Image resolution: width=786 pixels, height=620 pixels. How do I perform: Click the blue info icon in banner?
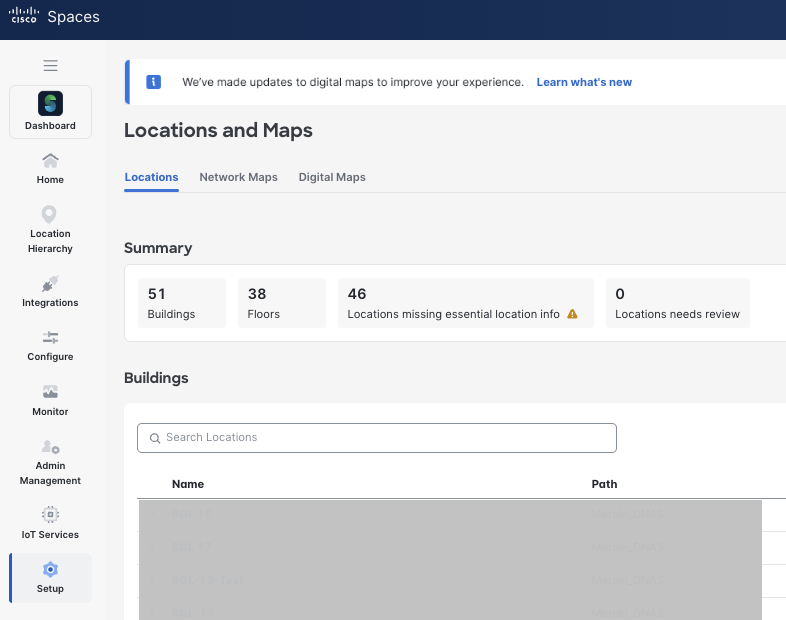[x=153, y=82]
